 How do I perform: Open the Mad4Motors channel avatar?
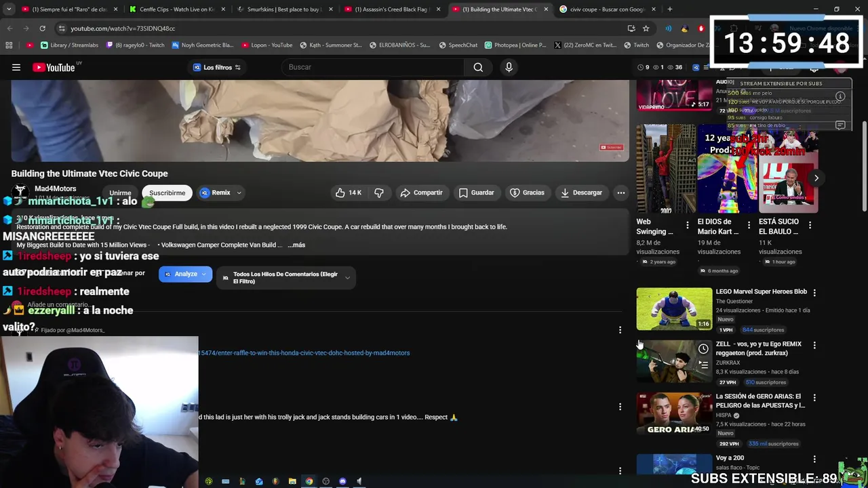click(x=20, y=192)
